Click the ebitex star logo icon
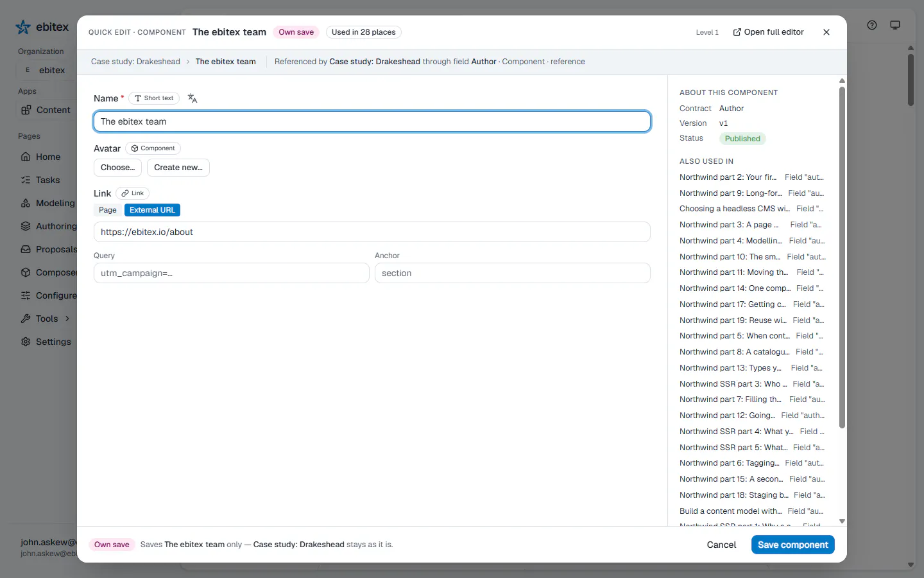924x578 pixels. tap(23, 27)
